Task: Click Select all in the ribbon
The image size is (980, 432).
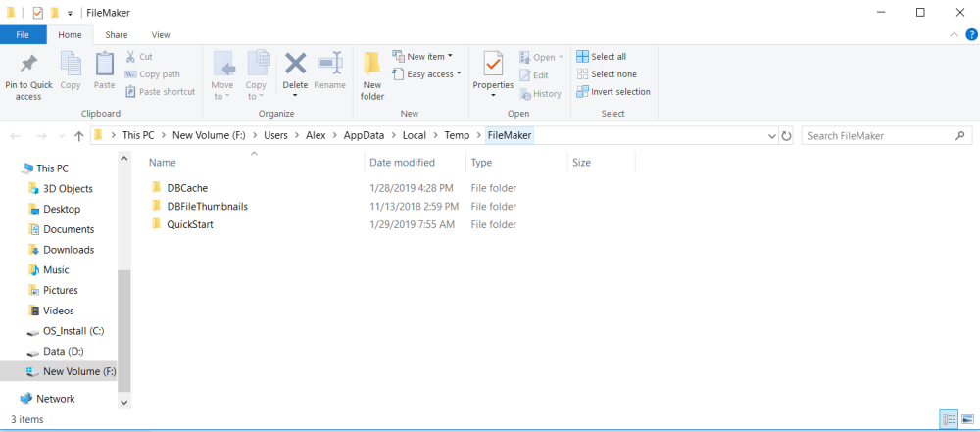Action: click(x=602, y=56)
